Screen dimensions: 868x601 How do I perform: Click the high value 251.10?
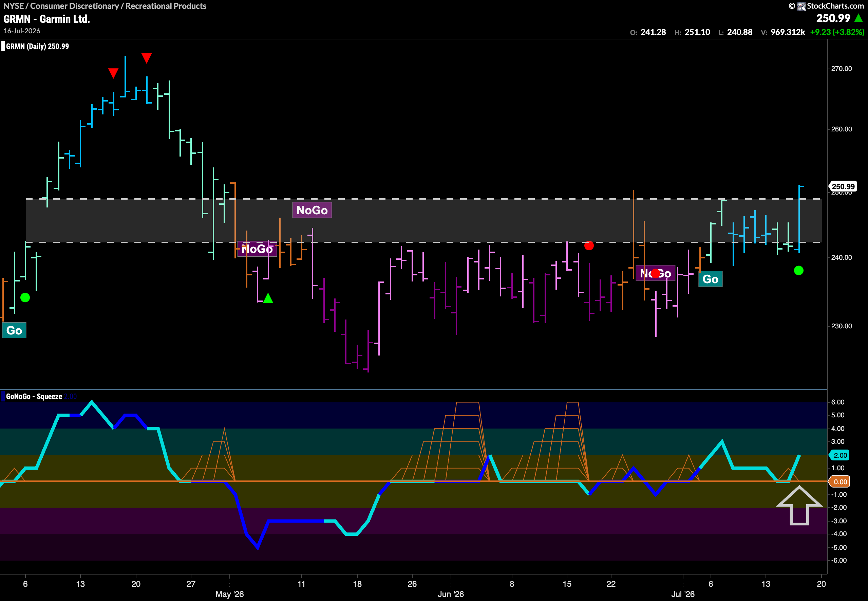(x=697, y=32)
